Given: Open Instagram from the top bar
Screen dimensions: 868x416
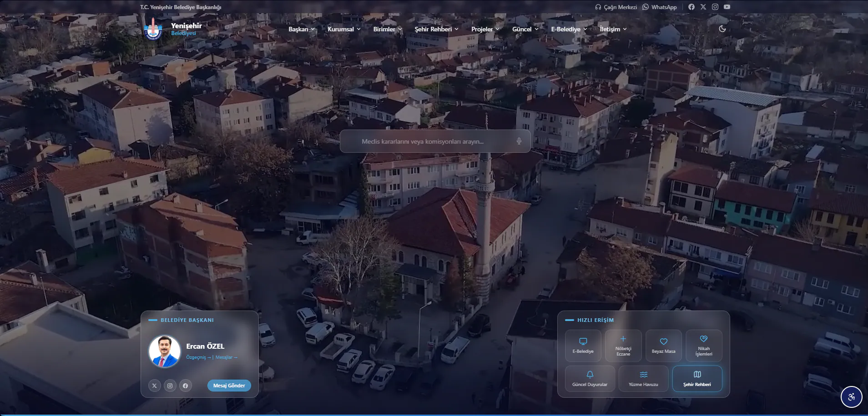Looking at the screenshot, I should click(715, 7).
